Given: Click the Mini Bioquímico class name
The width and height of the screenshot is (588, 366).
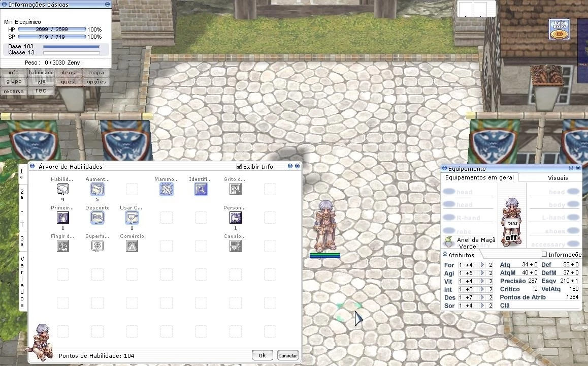Looking at the screenshot, I should tap(22, 22).
